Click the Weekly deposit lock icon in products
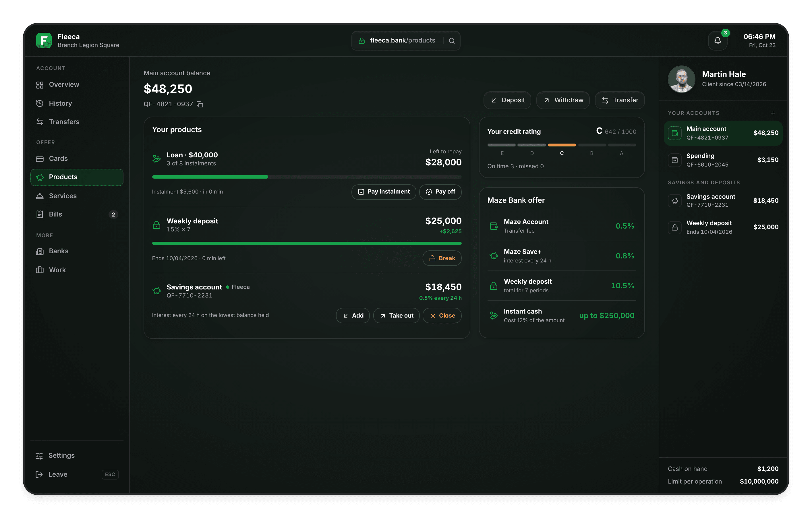Viewport: 812px width, 518px height. point(156,225)
